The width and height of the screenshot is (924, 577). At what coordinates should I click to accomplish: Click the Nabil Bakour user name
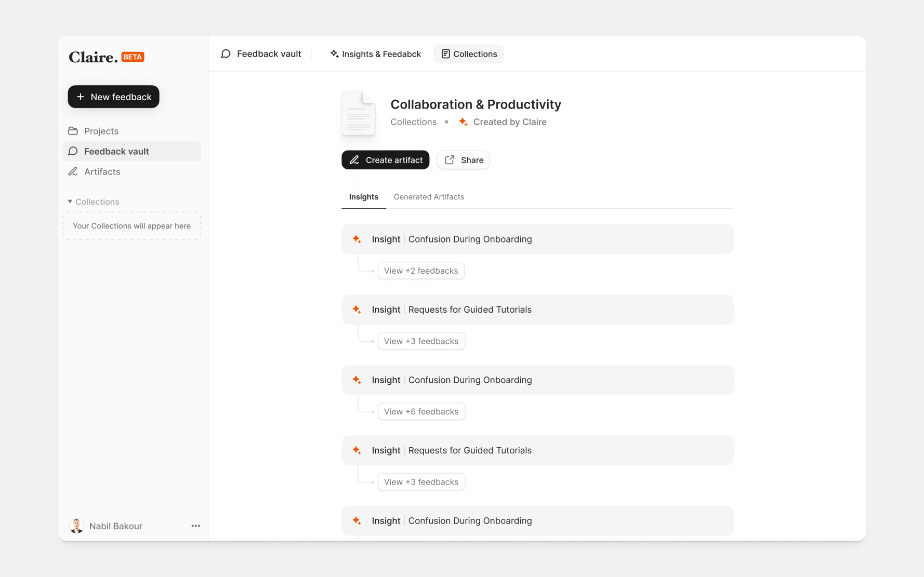tap(116, 526)
